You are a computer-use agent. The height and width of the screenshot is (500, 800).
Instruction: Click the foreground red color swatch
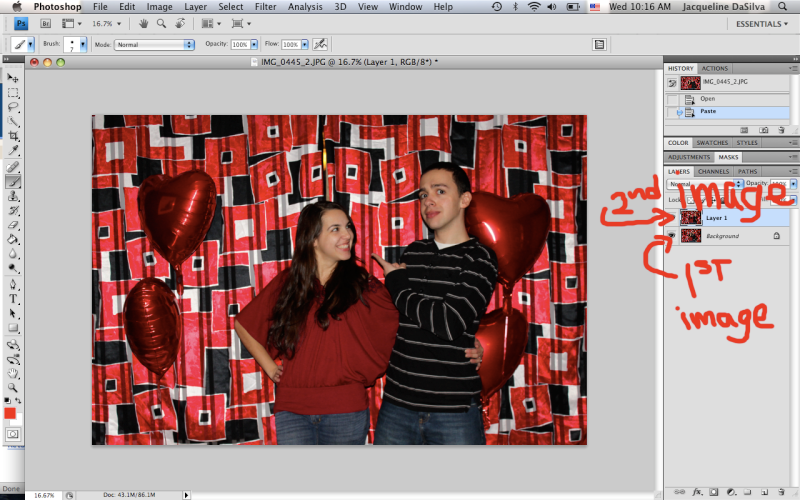(x=10, y=413)
